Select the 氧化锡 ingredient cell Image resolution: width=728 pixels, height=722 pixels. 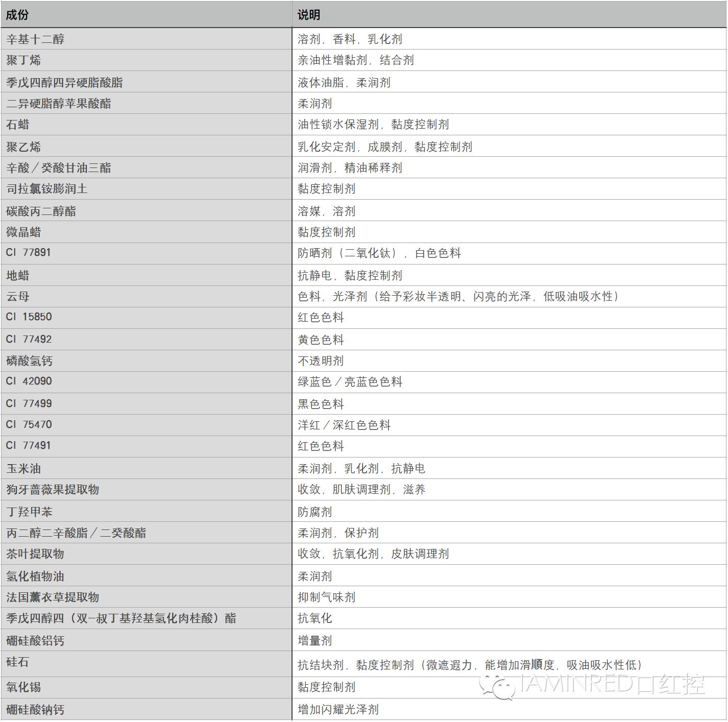(23, 687)
